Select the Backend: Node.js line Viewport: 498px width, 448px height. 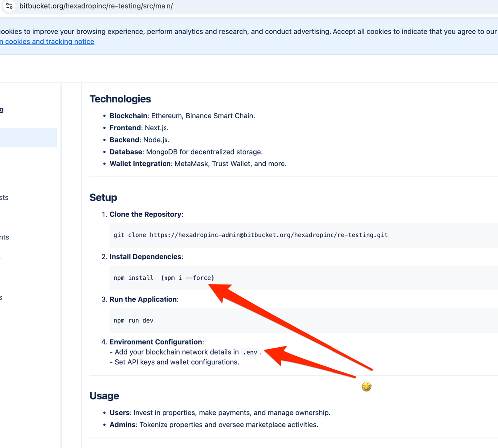[x=140, y=140]
